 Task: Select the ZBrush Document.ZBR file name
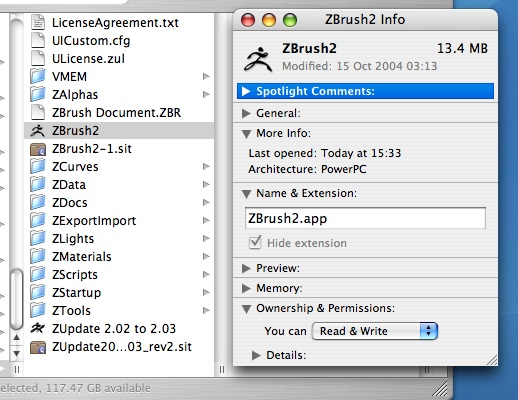click(x=116, y=113)
